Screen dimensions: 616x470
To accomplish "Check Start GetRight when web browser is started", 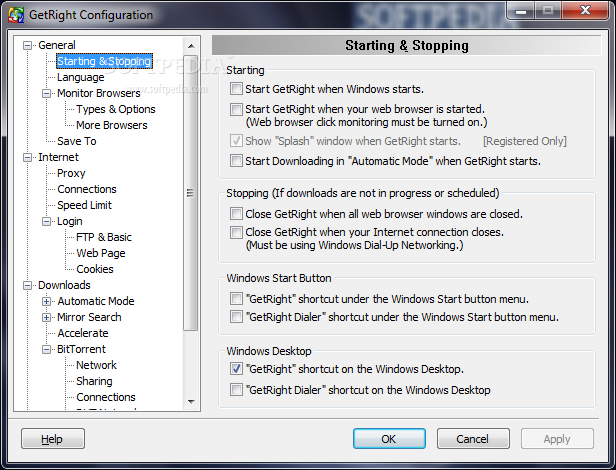I will coord(236,109).
